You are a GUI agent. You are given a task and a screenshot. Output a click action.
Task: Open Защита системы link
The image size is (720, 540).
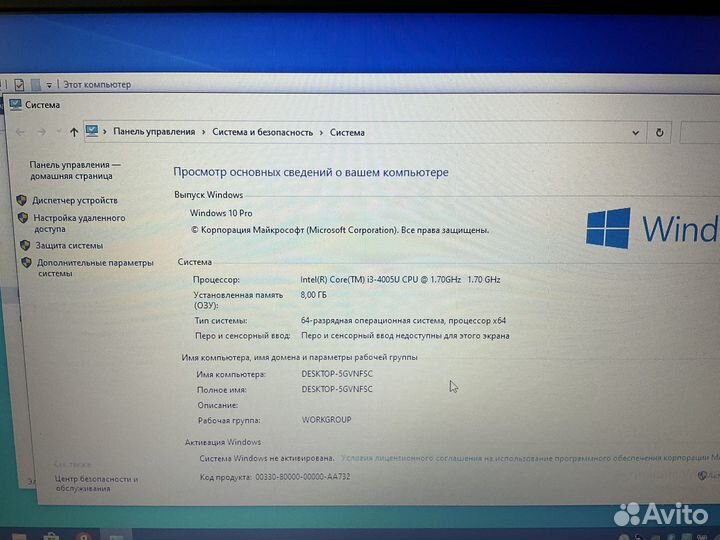(69, 245)
